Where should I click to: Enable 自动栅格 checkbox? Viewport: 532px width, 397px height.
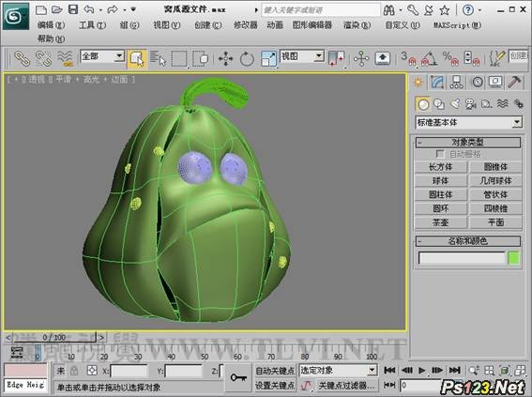click(440, 154)
